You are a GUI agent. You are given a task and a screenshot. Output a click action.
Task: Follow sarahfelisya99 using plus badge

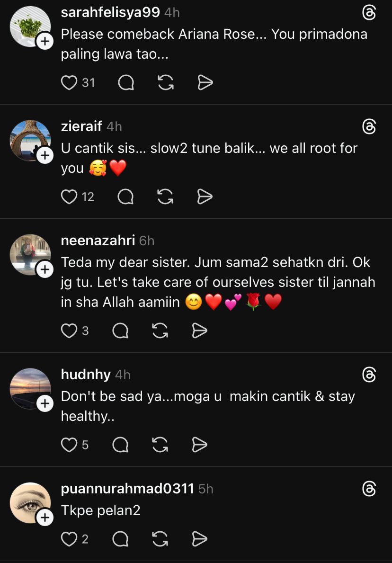[45, 42]
